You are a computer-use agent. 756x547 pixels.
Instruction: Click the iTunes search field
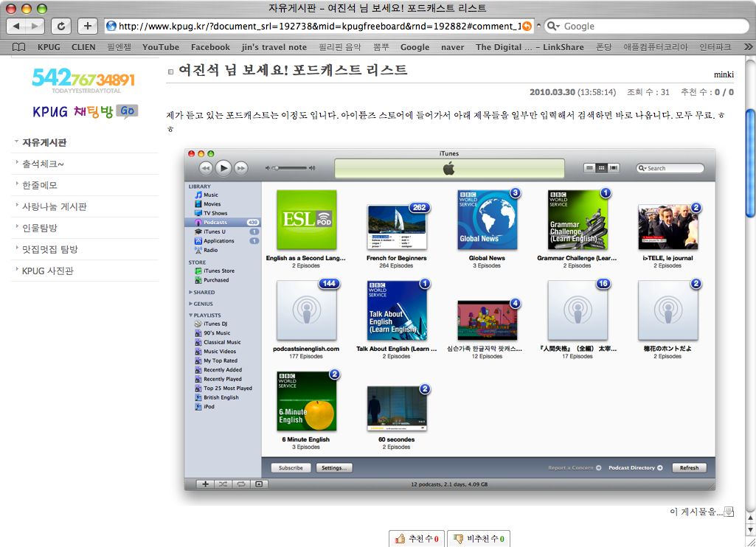[670, 168]
